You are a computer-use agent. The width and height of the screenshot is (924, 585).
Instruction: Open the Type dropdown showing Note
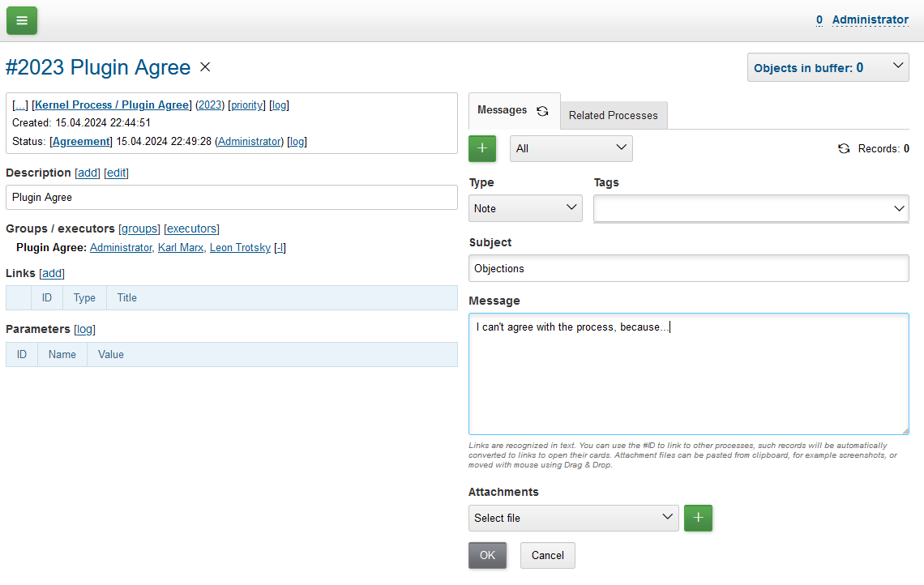525,208
